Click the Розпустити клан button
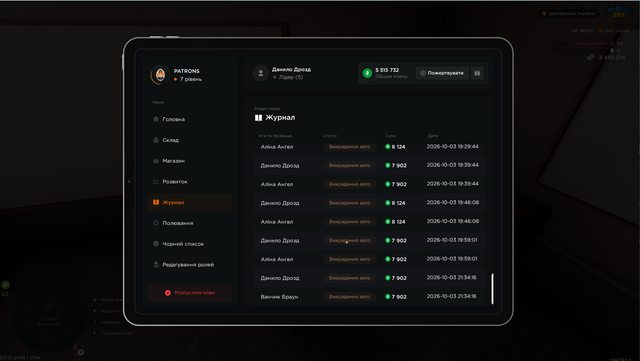 [x=189, y=293]
